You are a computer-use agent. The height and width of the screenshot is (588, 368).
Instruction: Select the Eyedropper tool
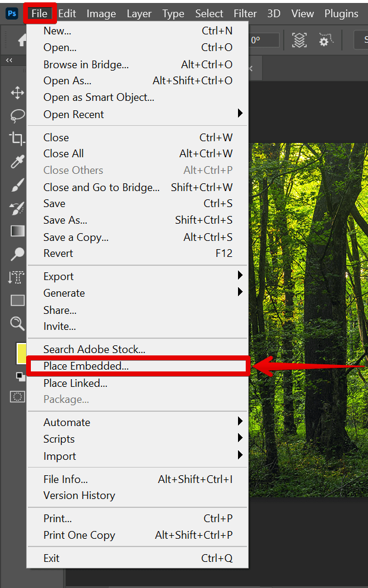tap(17, 161)
